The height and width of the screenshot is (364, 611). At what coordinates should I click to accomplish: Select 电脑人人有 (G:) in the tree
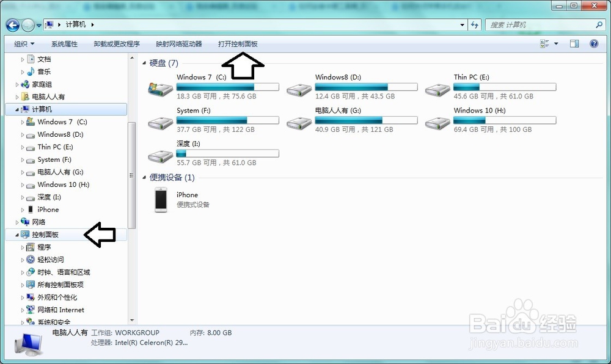coord(60,172)
